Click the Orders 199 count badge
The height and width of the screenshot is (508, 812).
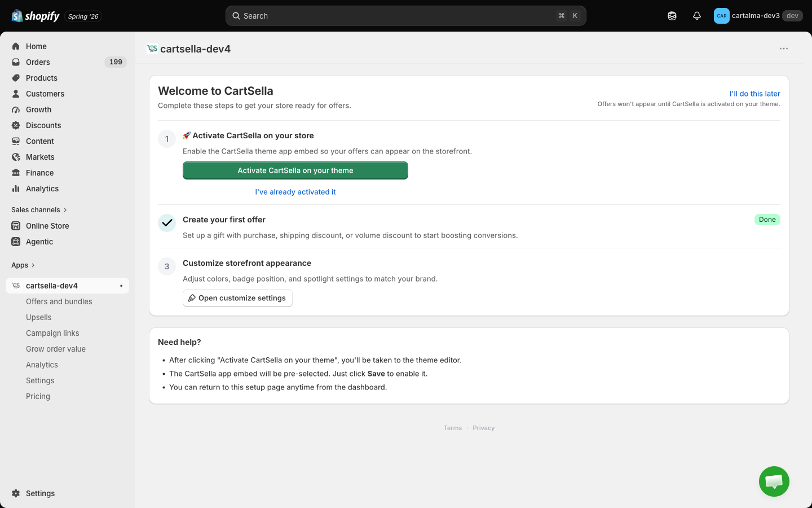click(116, 62)
